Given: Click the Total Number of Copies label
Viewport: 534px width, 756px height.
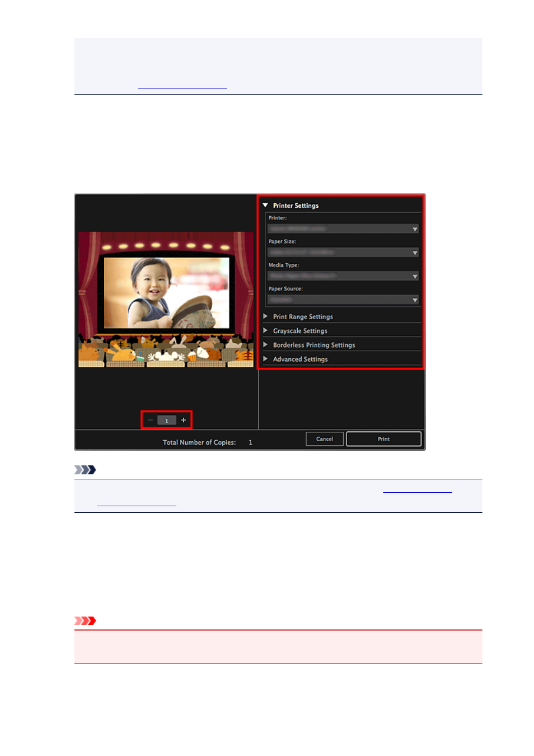Looking at the screenshot, I should (199, 442).
